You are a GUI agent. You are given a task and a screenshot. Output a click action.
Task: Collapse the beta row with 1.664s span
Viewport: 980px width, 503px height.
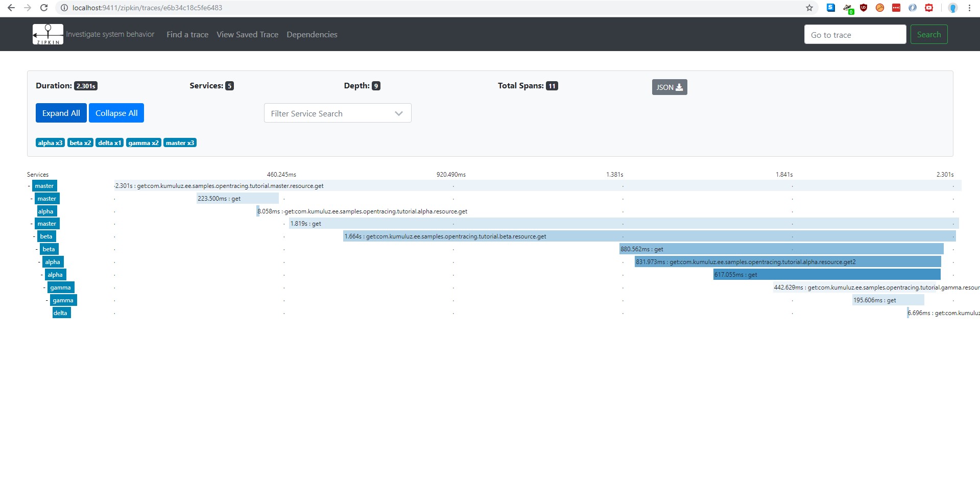click(34, 236)
